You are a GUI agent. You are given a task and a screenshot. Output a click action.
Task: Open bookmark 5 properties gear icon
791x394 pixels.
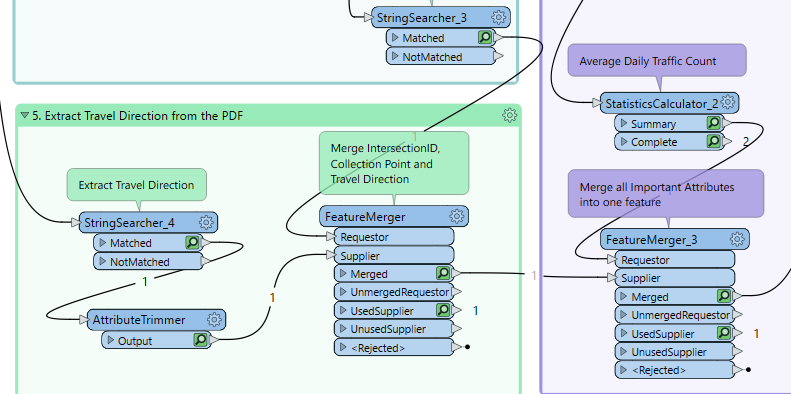510,116
